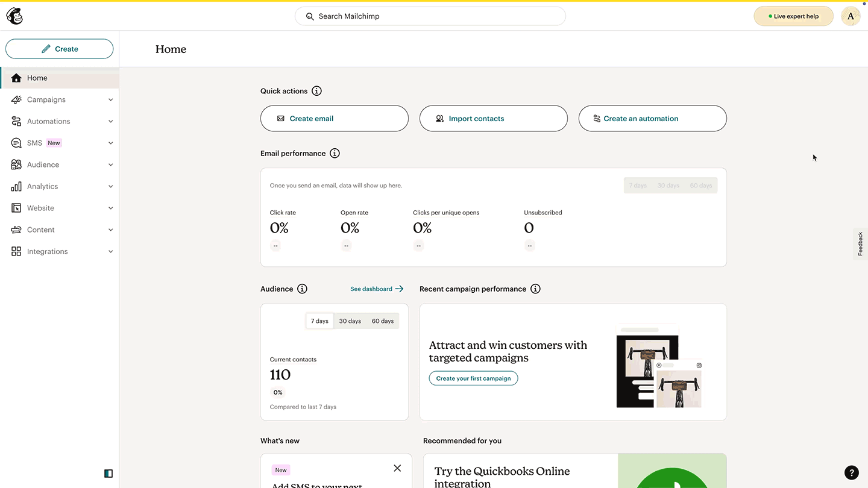This screenshot has height=488, width=868.
Task: Collapse sidebar using the panel icon
Action: 108,474
